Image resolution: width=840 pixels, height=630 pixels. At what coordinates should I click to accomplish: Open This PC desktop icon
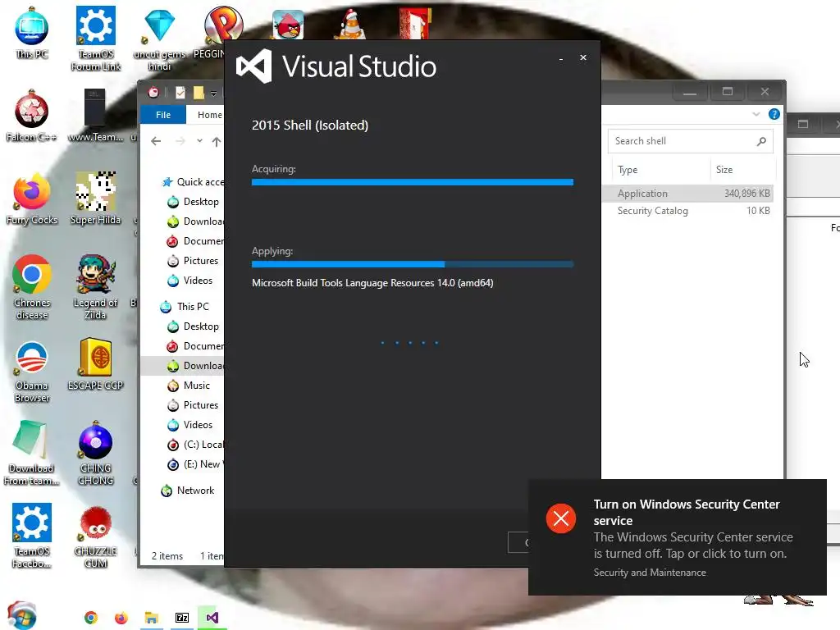32,33
